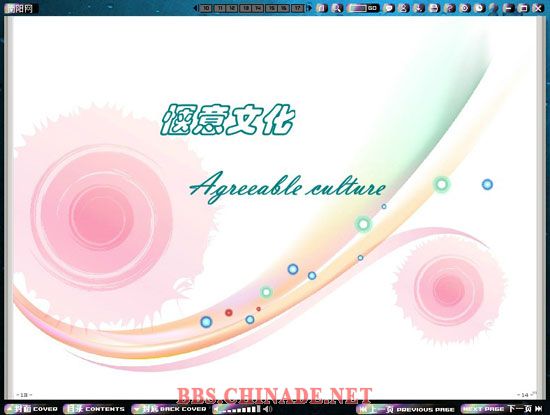Click the page layout icon beside page numbers
The image size is (550, 415).
click(321, 8)
